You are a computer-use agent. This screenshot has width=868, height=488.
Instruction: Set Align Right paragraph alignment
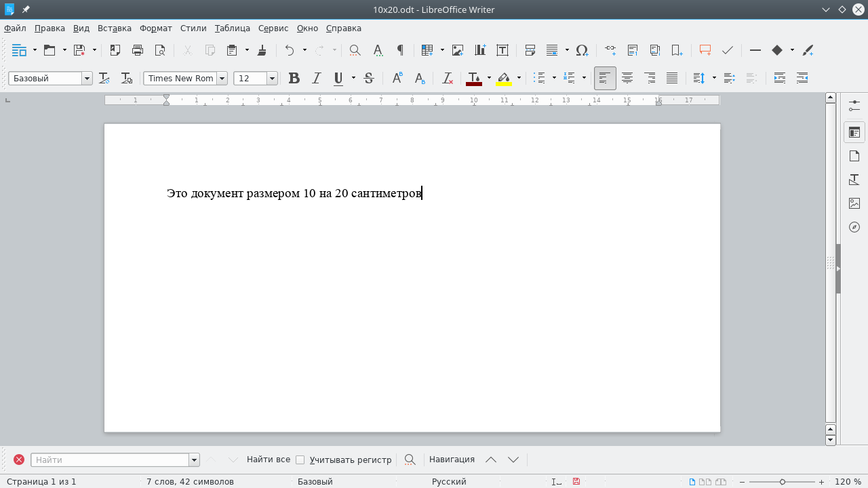(x=650, y=79)
